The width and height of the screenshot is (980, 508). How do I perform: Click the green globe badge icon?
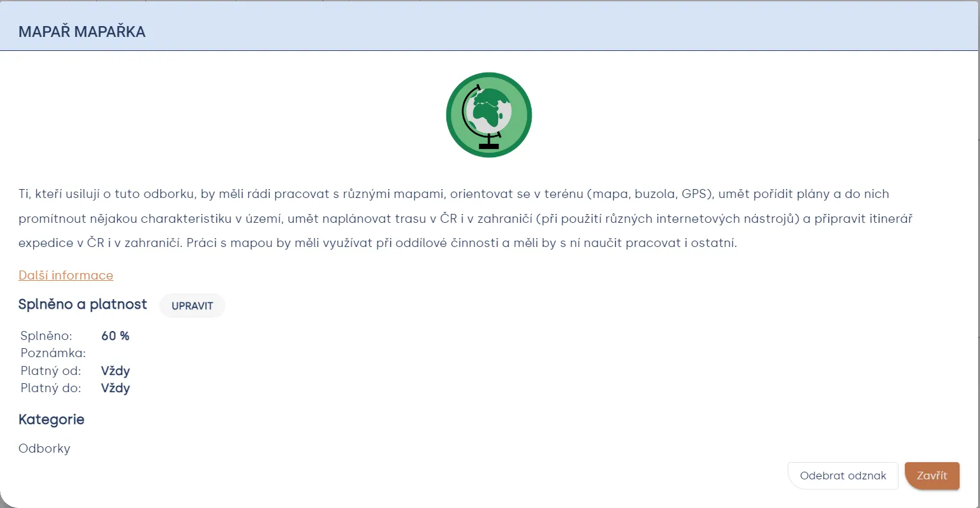(489, 115)
